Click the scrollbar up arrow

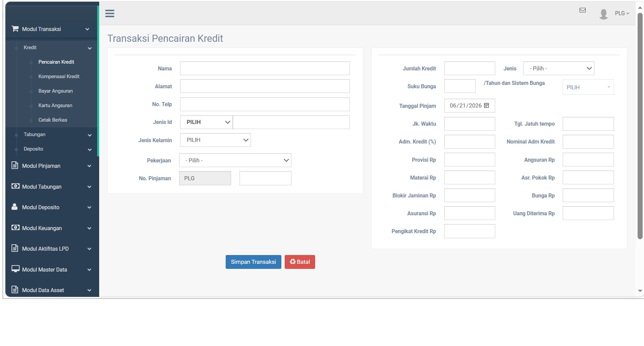(x=640, y=8)
